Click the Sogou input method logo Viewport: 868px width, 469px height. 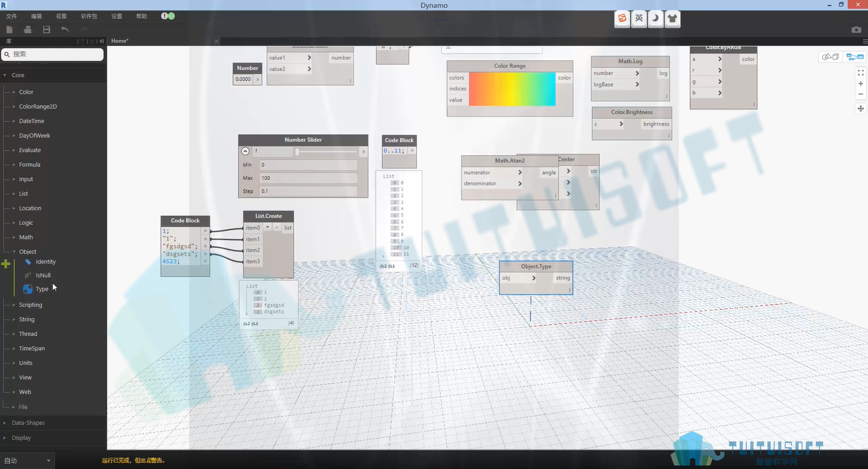click(x=622, y=19)
